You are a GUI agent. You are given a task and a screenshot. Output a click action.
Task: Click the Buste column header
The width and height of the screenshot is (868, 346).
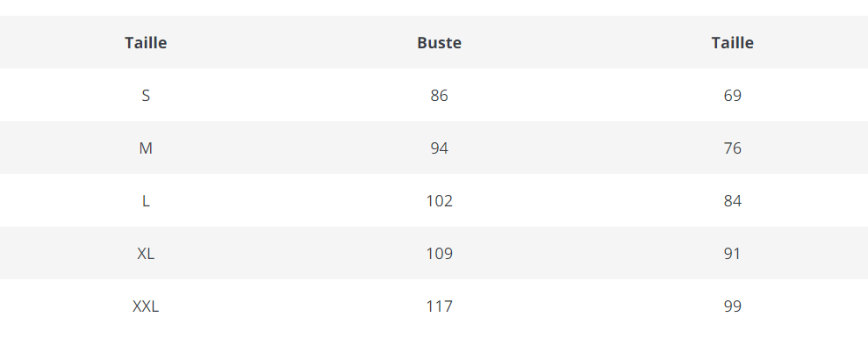pyautogui.click(x=439, y=43)
